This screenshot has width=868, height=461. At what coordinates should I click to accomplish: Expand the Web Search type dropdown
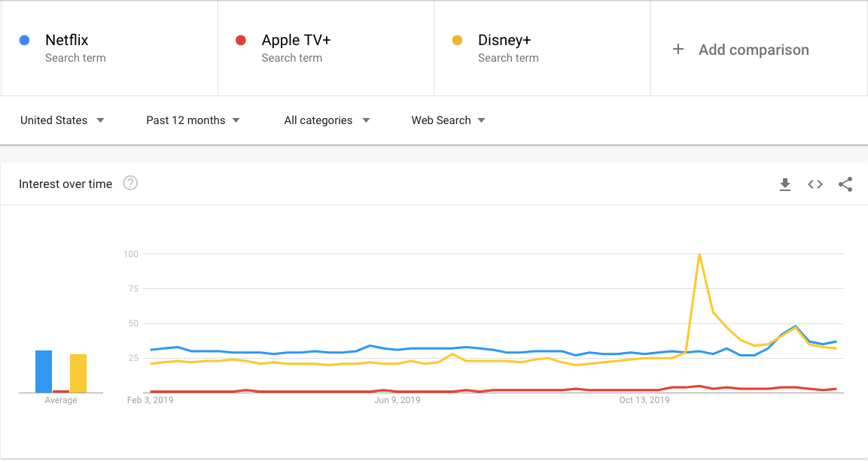click(448, 120)
